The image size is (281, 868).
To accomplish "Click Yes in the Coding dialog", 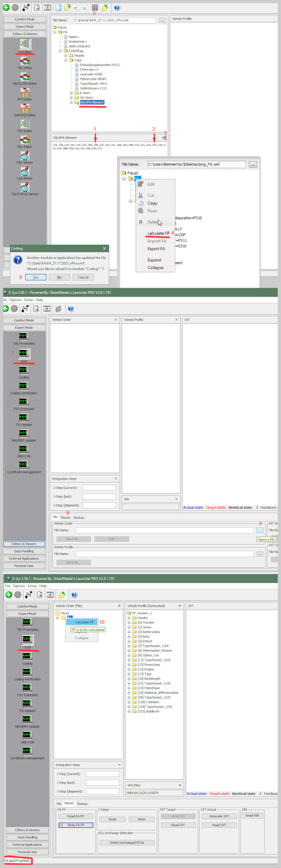I will pos(36,277).
